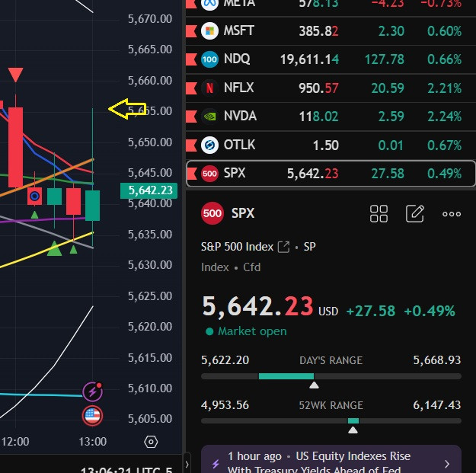Select the NDQ last price 19,611.14
Screen dimensions: 476x473
[309, 59]
